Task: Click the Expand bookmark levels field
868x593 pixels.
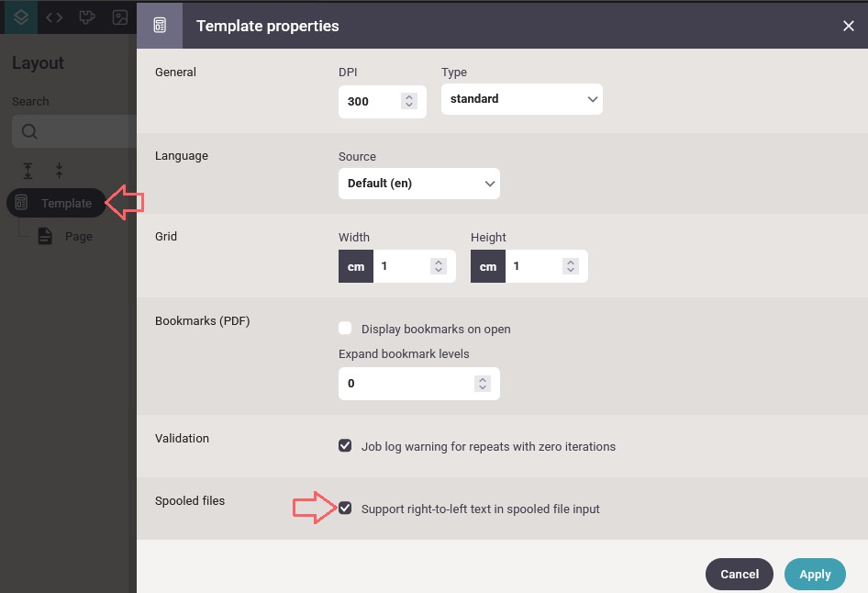Action: tap(419, 383)
